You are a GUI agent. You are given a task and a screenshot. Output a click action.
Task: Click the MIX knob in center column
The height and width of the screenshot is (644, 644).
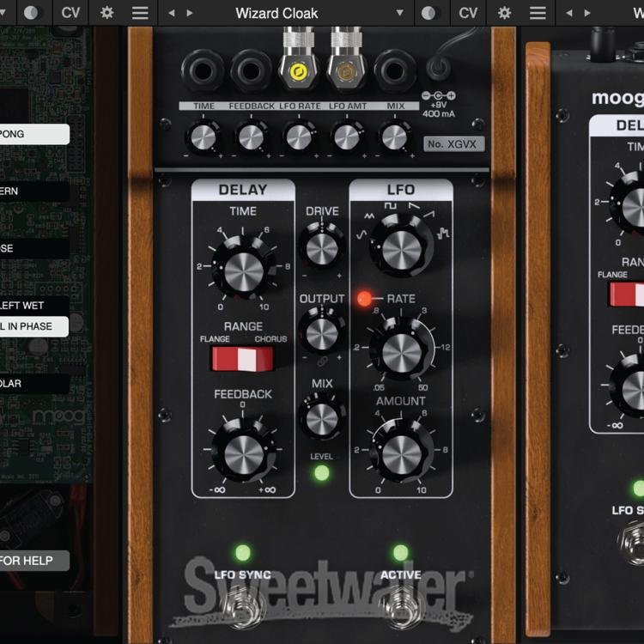322,418
